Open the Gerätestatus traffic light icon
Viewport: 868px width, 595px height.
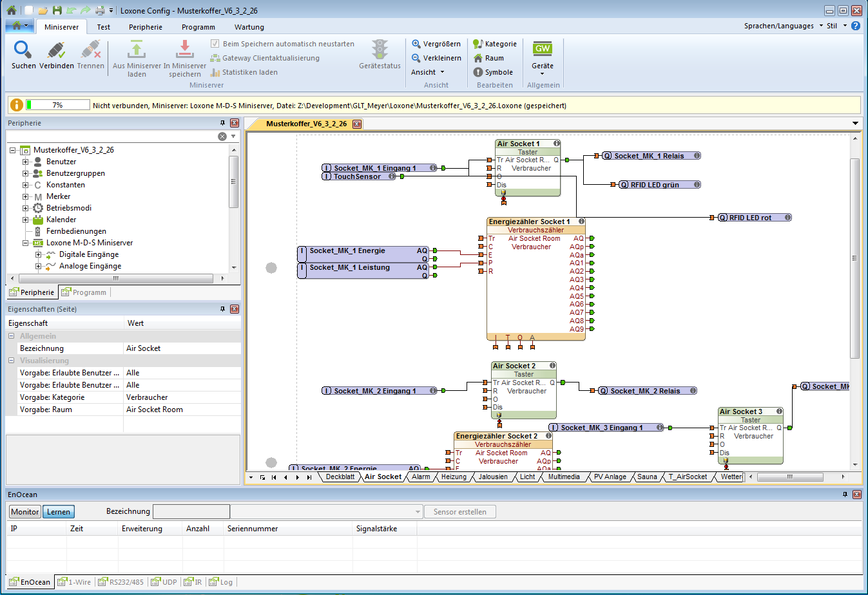click(x=380, y=50)
